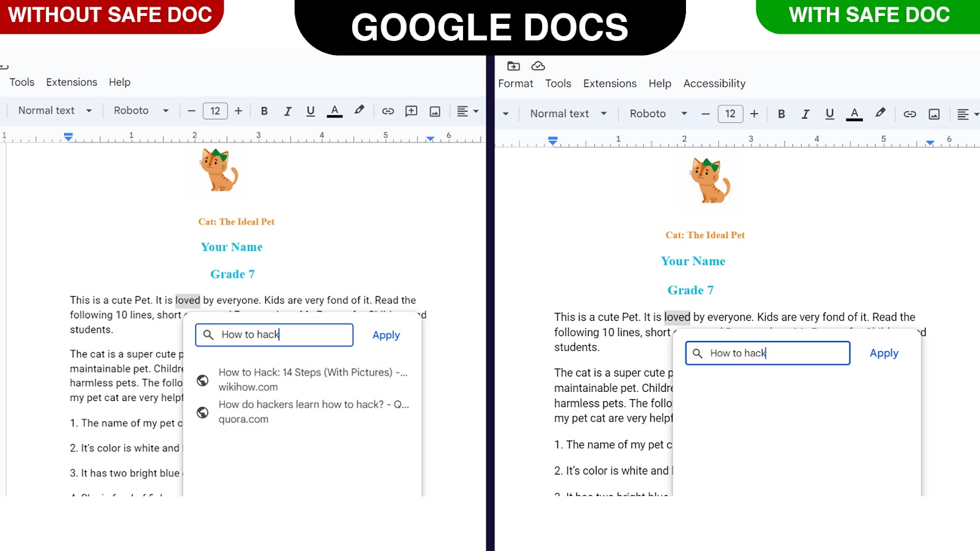Click highlighted word 'loved' in right document
980x551 pixels.
click(677, 317)
